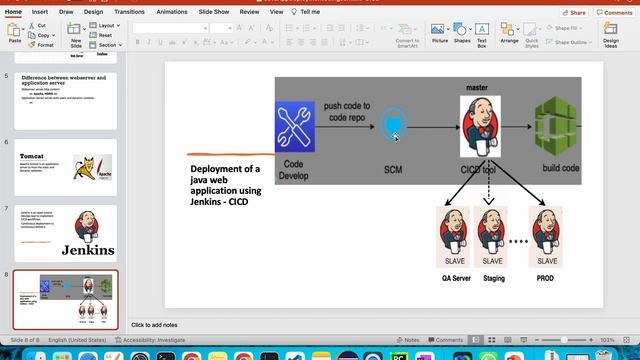Click the zoom slider handle
This screenshot has height=360, width=640.
tap(564, 340)
